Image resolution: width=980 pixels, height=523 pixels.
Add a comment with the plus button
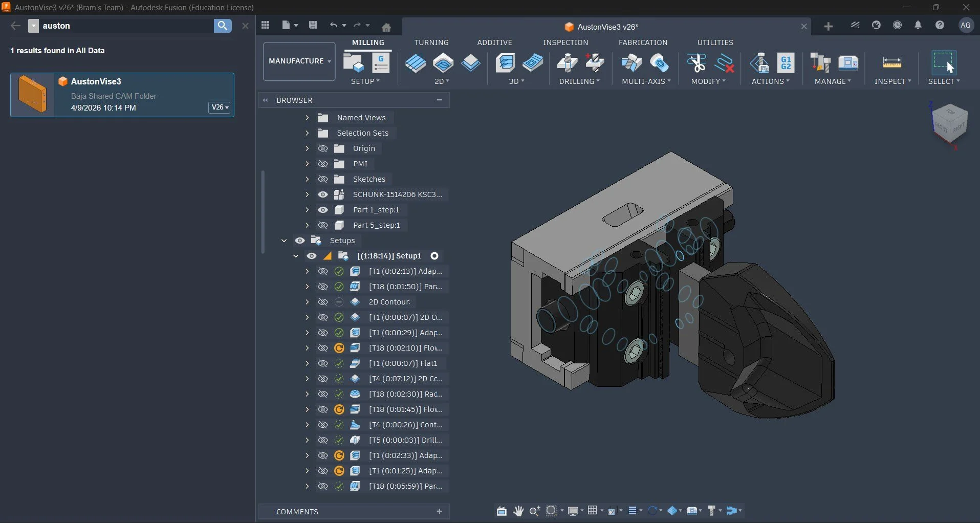point(439,511)
